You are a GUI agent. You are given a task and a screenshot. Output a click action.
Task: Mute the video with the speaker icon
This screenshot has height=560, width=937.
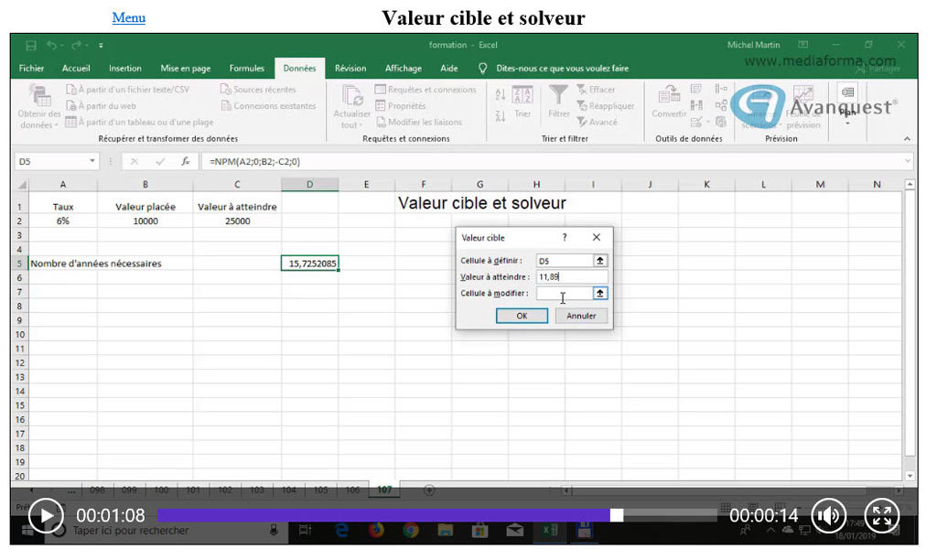tap(827, 516)
